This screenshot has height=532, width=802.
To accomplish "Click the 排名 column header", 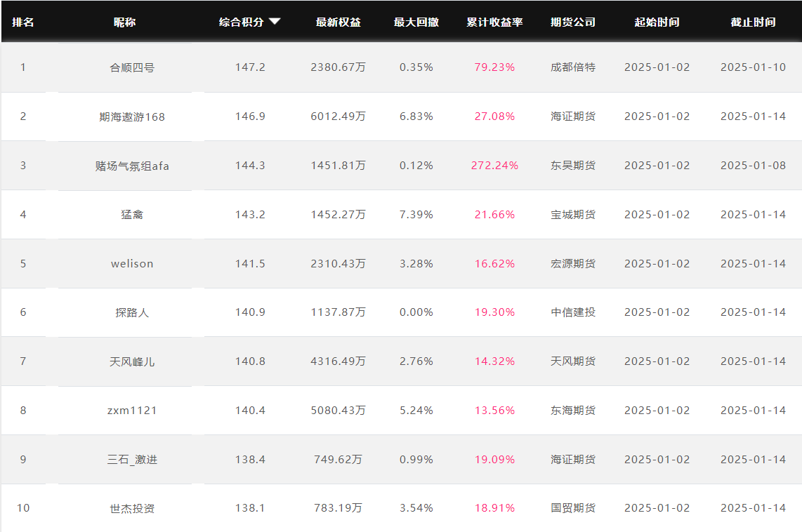I will [x=23, y=22].
